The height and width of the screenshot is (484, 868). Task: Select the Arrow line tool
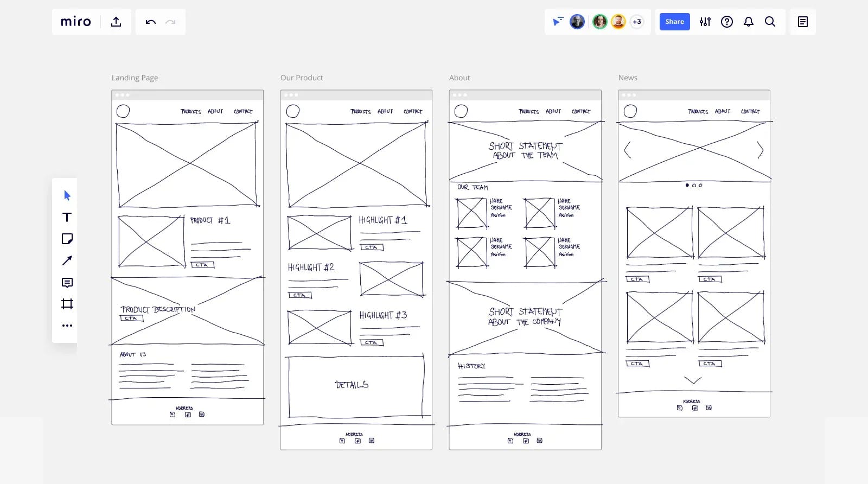pyautogui.click(x=67, y=260)
